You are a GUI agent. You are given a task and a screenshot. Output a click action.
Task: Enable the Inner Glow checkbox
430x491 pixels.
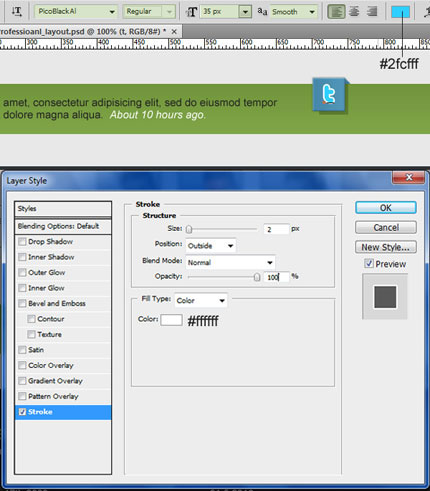click(x=22, y=288)
